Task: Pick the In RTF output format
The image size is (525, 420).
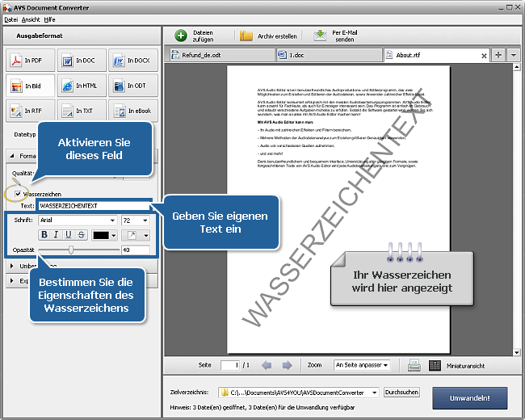Action: pos(30,111)
